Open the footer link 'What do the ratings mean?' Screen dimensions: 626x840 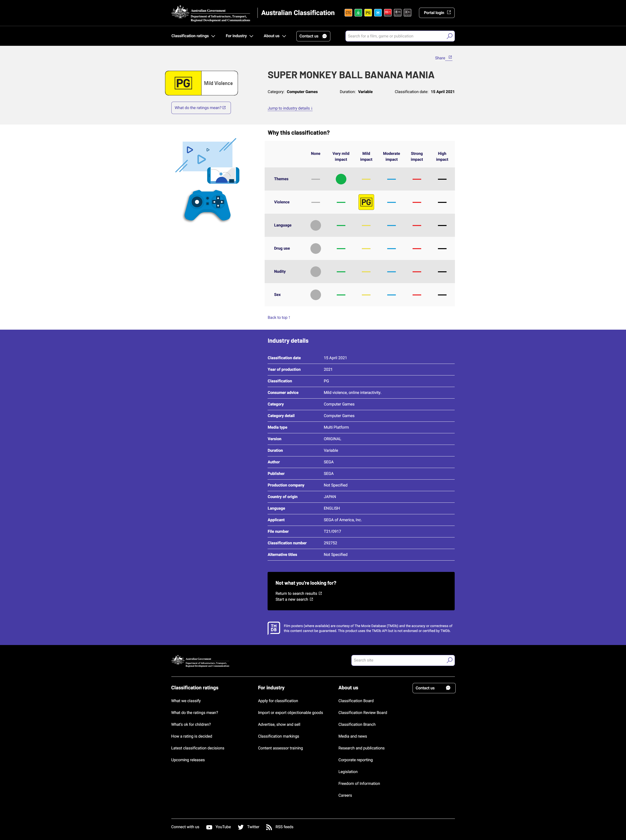pos(195,713)
